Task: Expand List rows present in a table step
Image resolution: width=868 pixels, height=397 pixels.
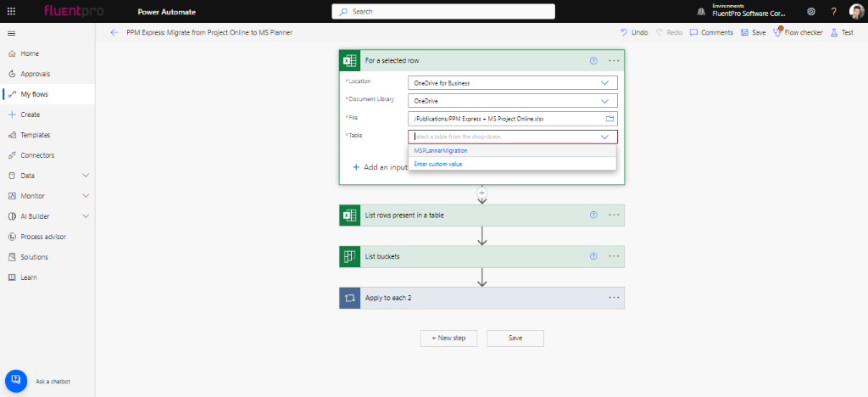Action: [481, 215]
